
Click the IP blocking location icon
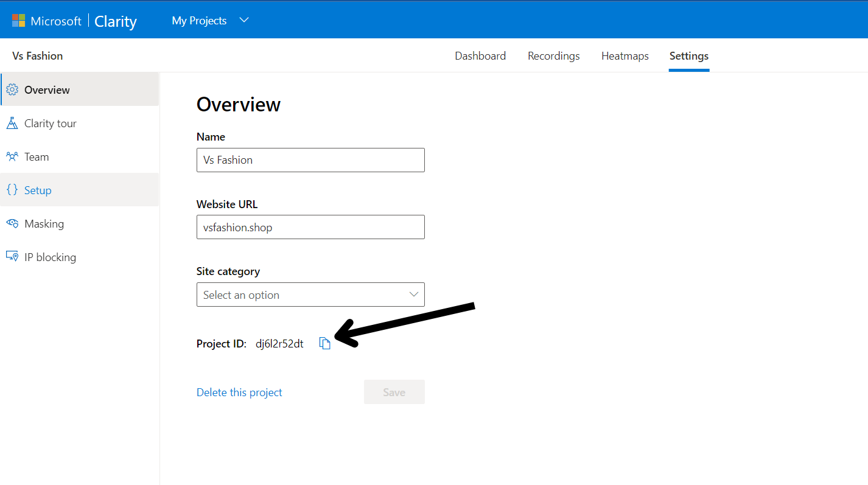pyautogui.click(x=12, y=257)
